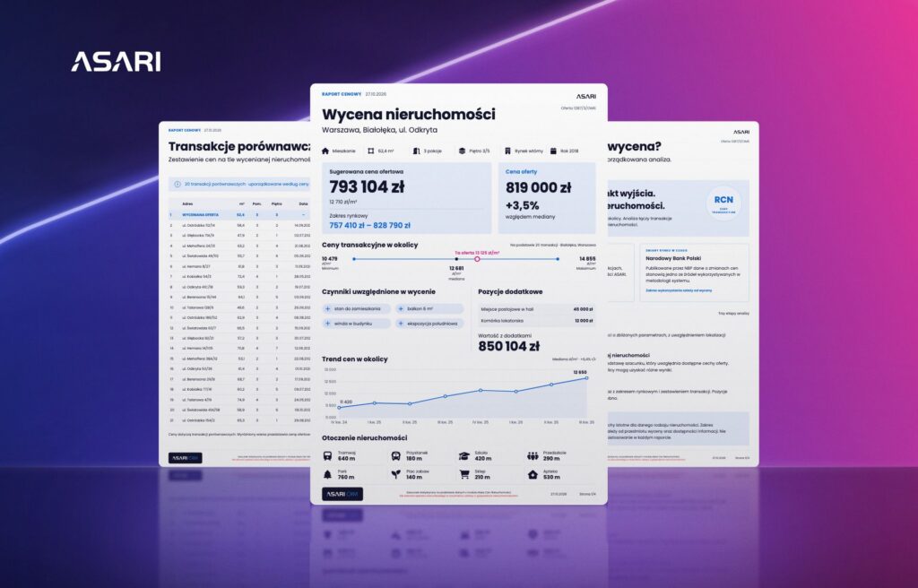Click the 'Miejsce postojowe w hali' row

click(536, 309)
